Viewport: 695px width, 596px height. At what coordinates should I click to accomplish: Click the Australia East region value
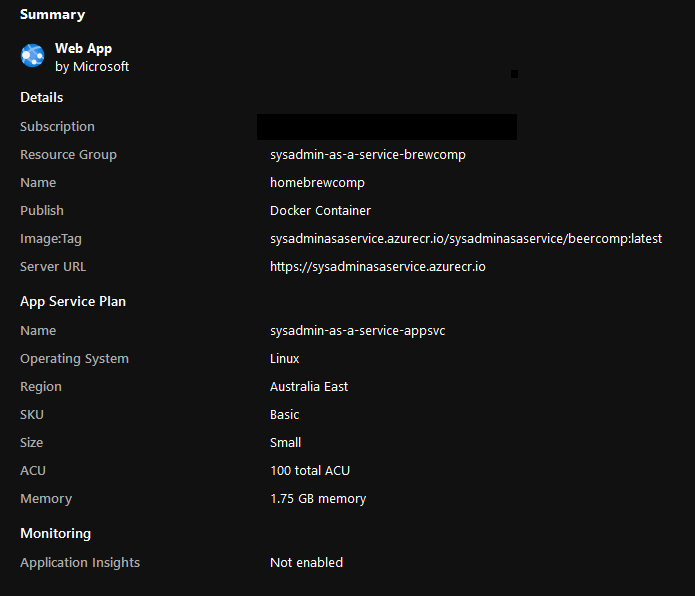309,386
